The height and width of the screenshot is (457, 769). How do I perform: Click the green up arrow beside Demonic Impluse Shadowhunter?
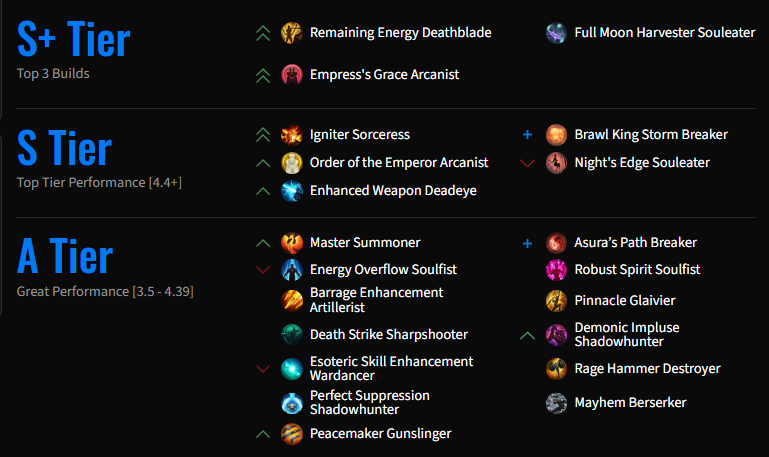pyautogui.click(x=527, y=336)
